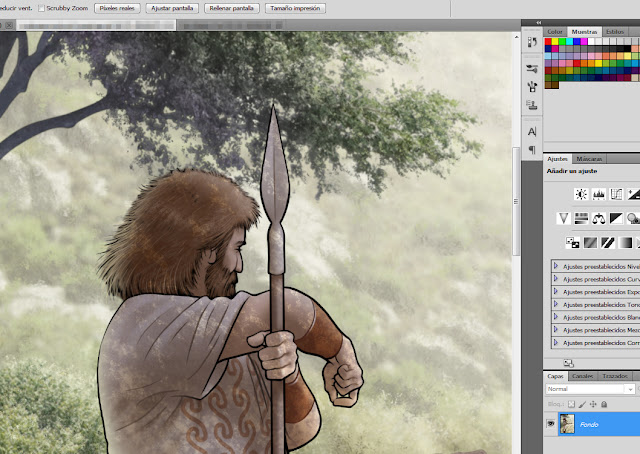
Task: Toggle lock transparent pixels
Action: point(571,404)
